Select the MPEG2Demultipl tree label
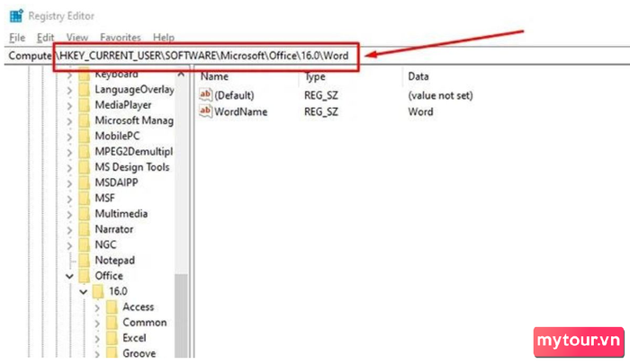Screen dimensions: 630x364 click(x=134, y=152)
